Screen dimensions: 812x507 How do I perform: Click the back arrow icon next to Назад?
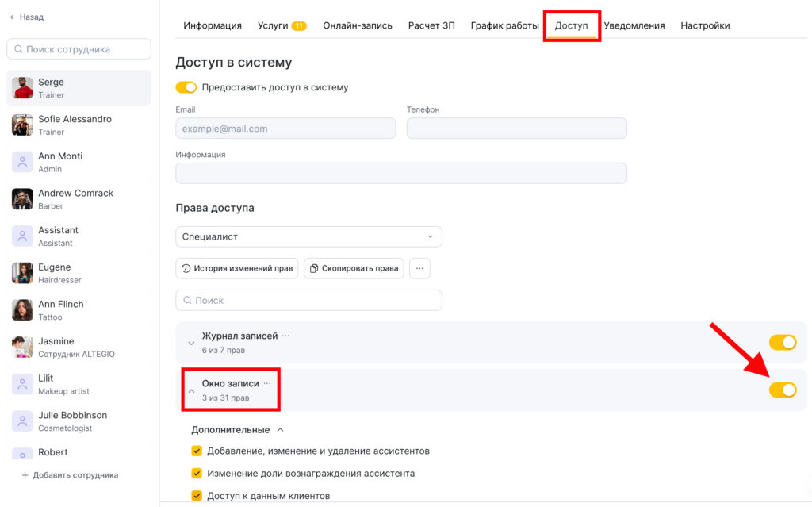12,17
